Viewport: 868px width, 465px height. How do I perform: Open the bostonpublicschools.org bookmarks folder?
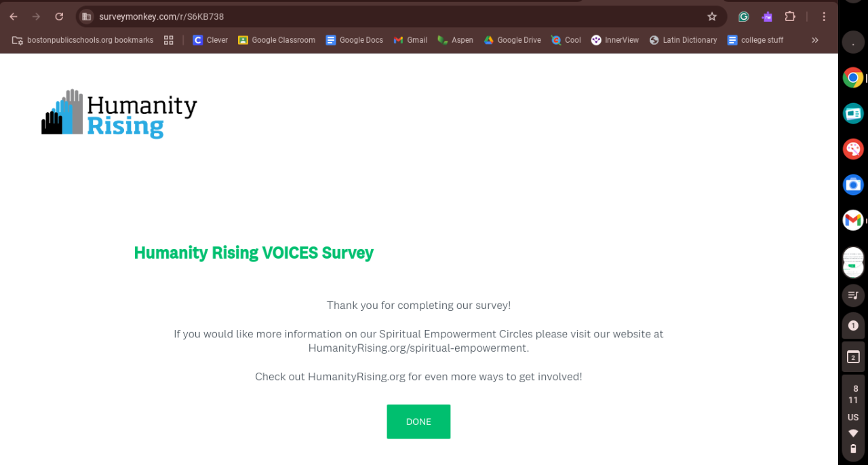click(x=83, y=40)
